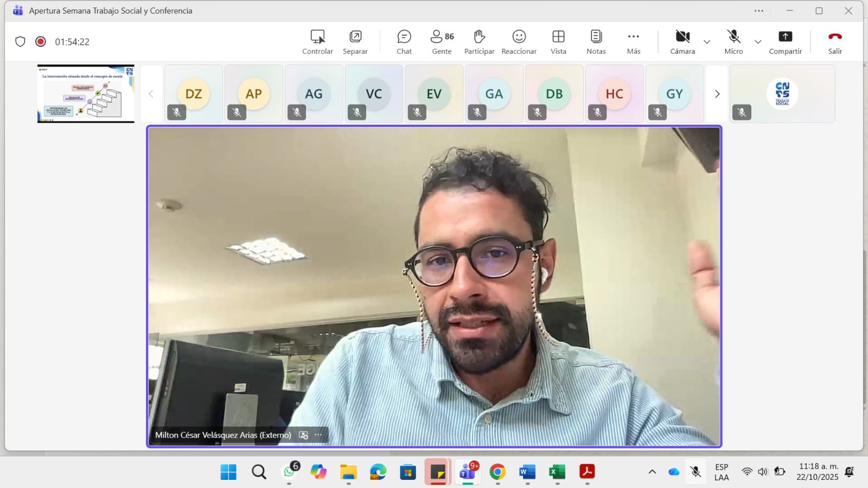
Task: Show the Gente participants list
Action: click(442, 42)
